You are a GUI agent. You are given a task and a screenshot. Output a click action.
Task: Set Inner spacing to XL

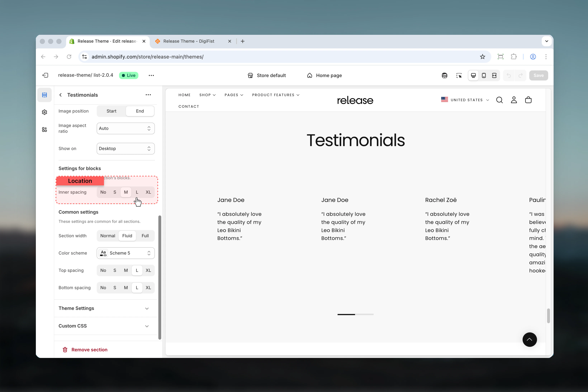coord(148,192)
